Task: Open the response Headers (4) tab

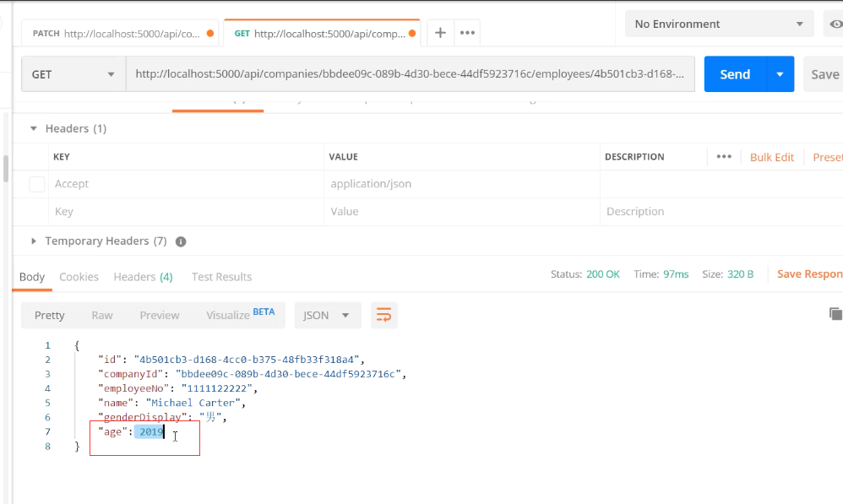Action: (143, 277)
